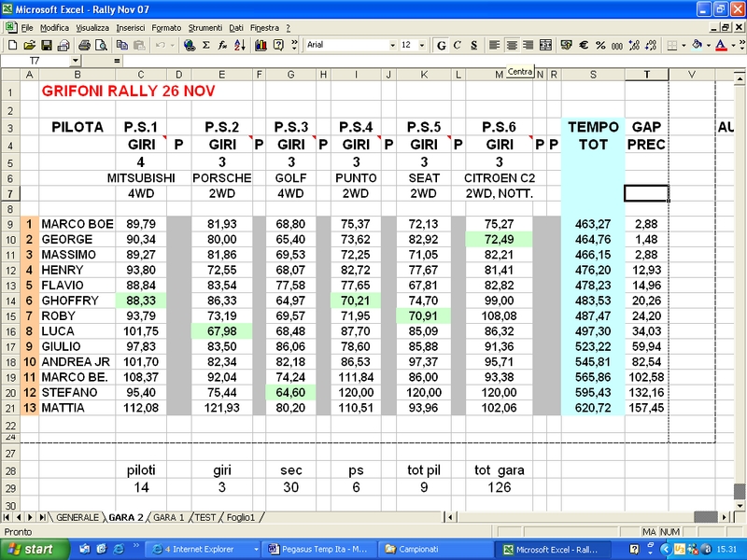The height and width of the screenshot is (560, 747).
Task: Apply Euro format
Action: pos(584,45)
